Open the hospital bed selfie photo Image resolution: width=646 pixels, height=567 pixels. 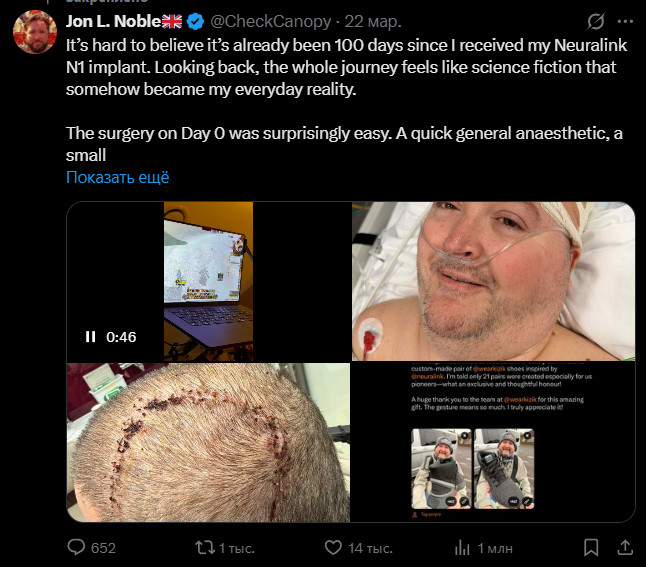pos(493,281)
